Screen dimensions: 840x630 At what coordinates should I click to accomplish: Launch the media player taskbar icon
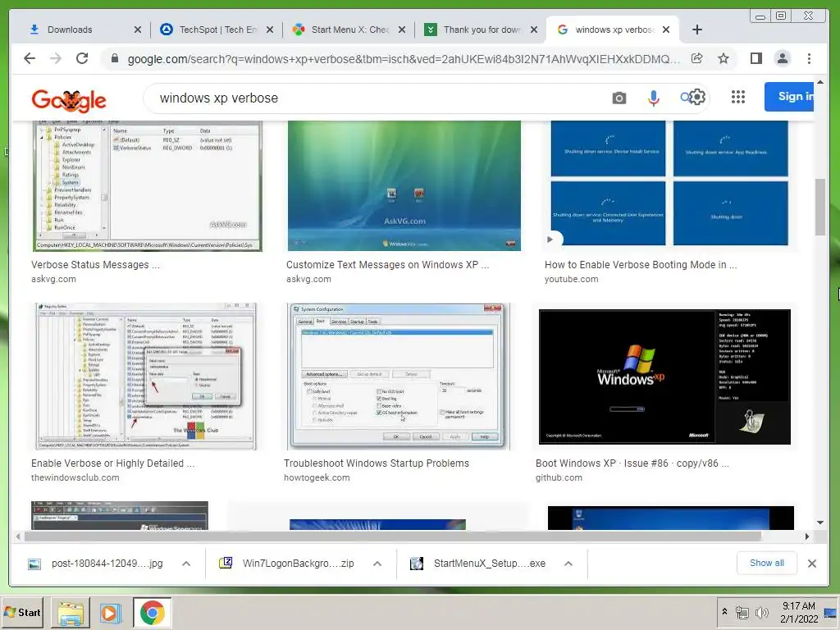[111, 613]
